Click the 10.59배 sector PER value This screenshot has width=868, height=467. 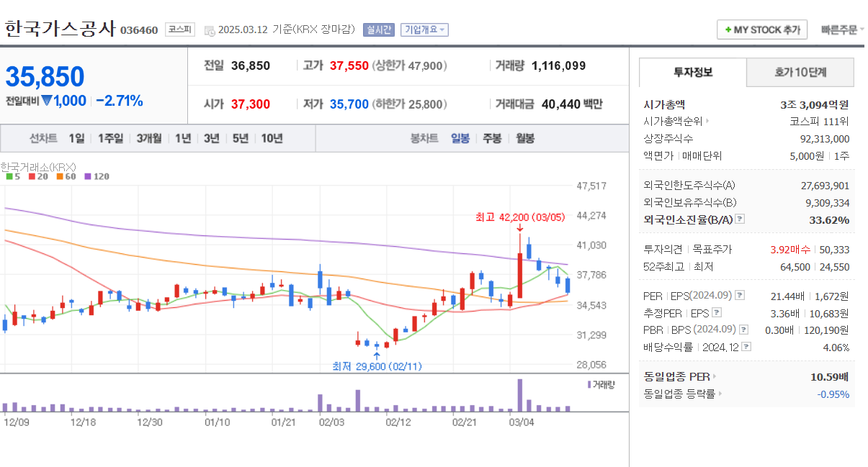tap(830, 376)
